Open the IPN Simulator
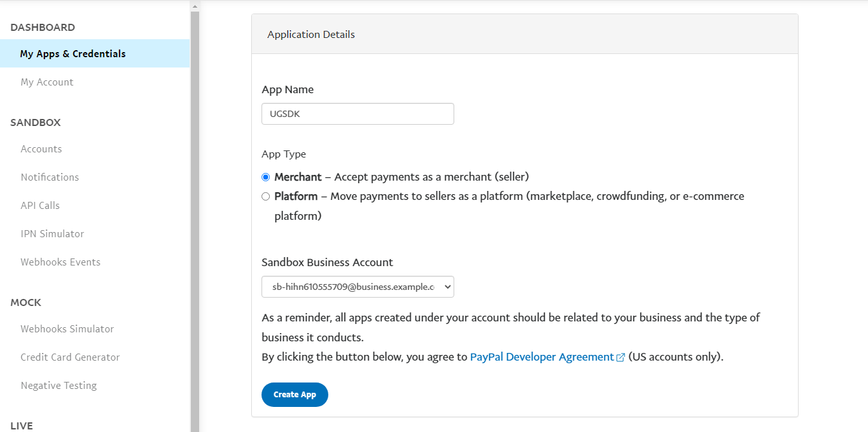The image size is (868, 432). click(x=52, y=234)
